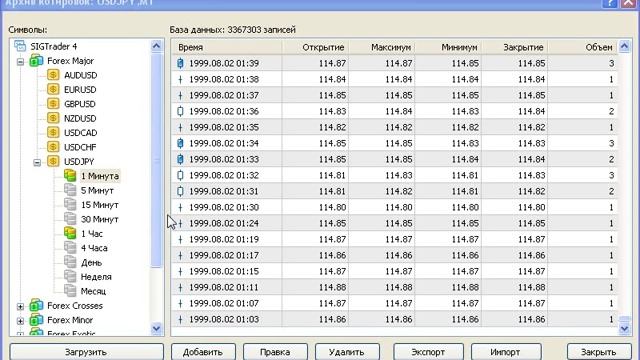The width and height of the screenshot is (640, 360).
Task: Expand the Forex Minor tree node
Action: (20, 321)
